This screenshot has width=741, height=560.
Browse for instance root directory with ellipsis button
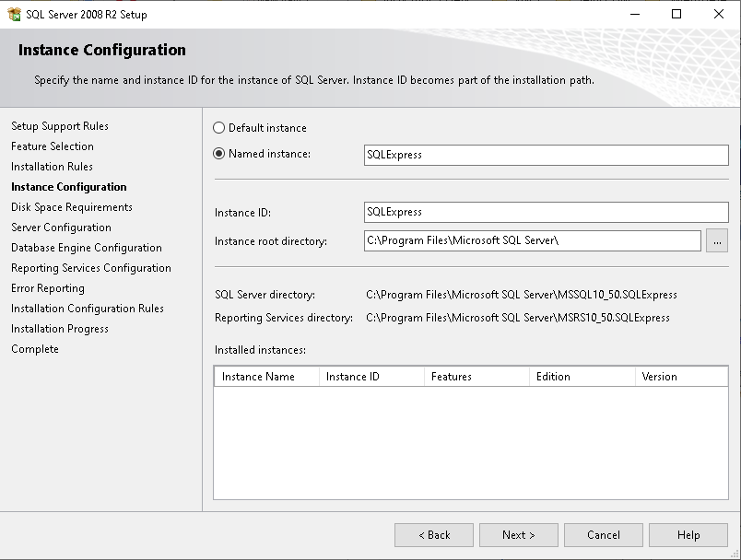[x=717, y=240]
